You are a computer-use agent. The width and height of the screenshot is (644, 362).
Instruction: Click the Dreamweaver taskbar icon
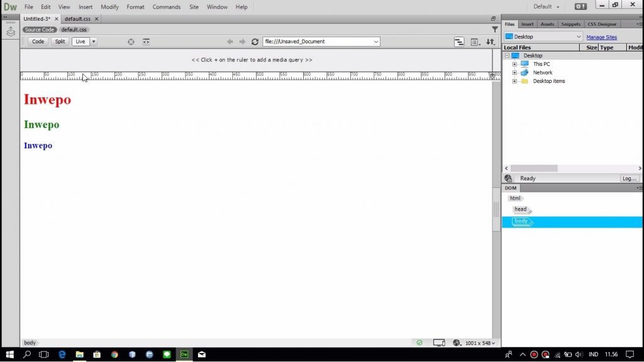click(x=184, y=354)
